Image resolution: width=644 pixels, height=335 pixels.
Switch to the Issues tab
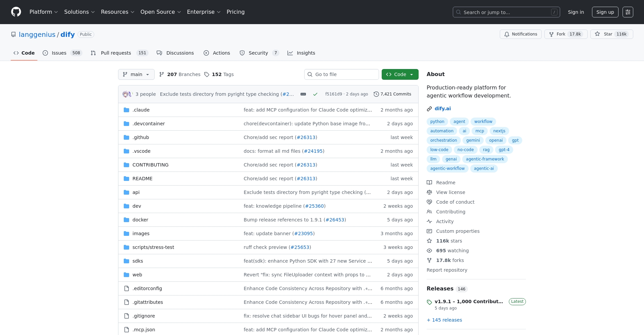[x=59, y=53]
